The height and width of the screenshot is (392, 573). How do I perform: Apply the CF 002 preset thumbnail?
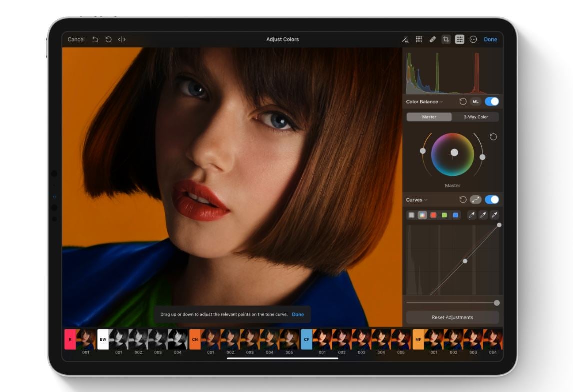342,339
